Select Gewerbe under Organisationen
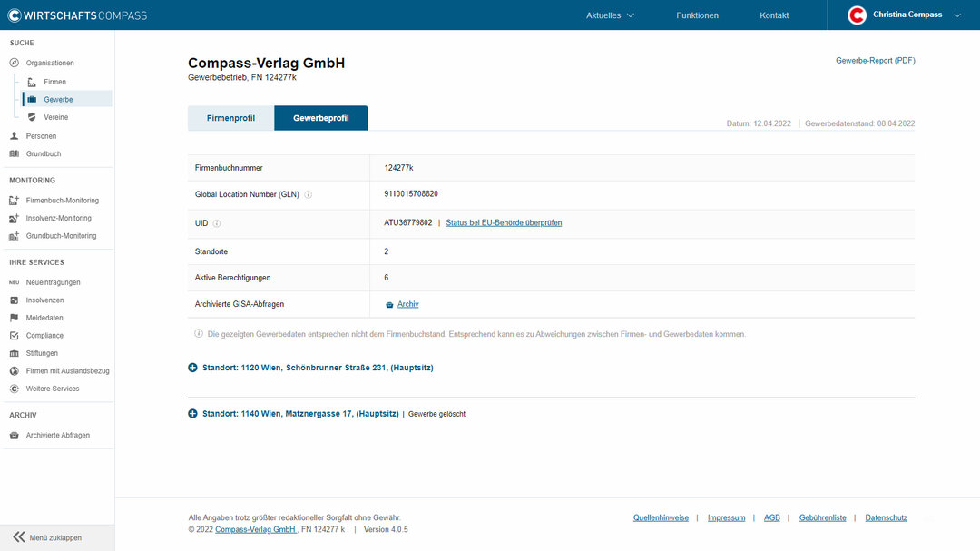980x551 pixels. tap(58, 100)
